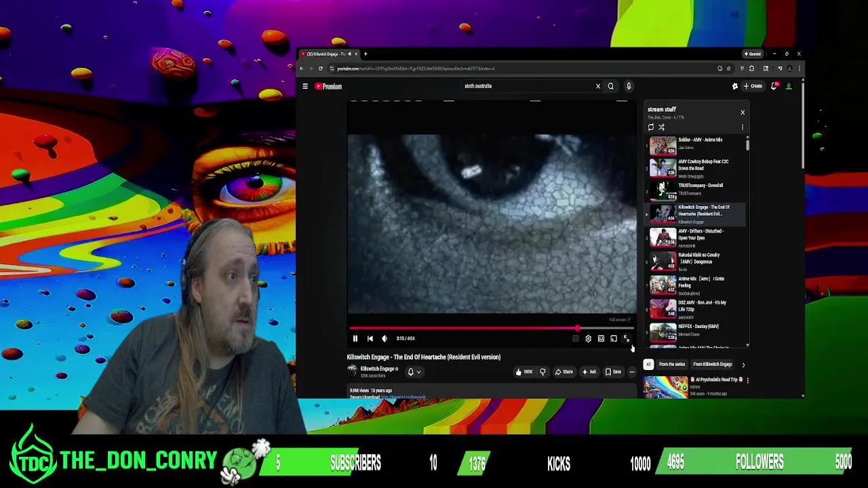868x488 pixels.
Task: Click the current 'Killswitch Engage - The End Of Heartache' playlist item
Action: (x=695, y=214)
